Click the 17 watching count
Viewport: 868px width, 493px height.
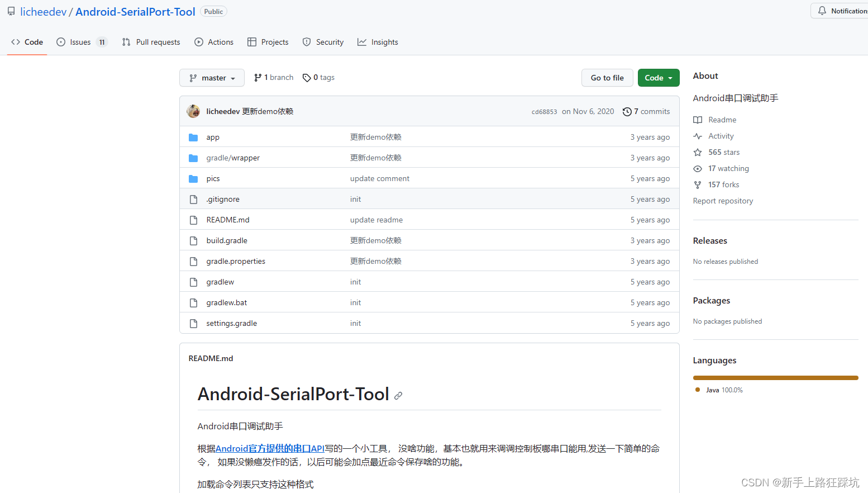point(728,168)
